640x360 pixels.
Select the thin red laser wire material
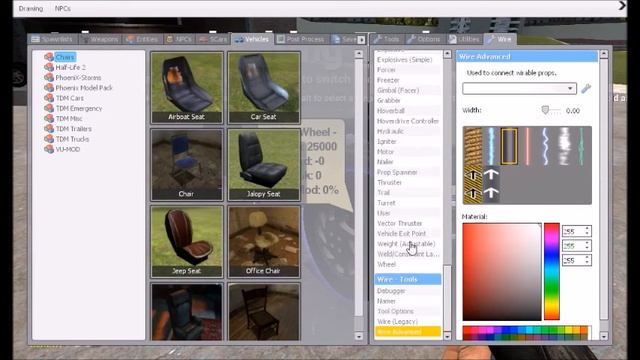[x=527, y=147]
